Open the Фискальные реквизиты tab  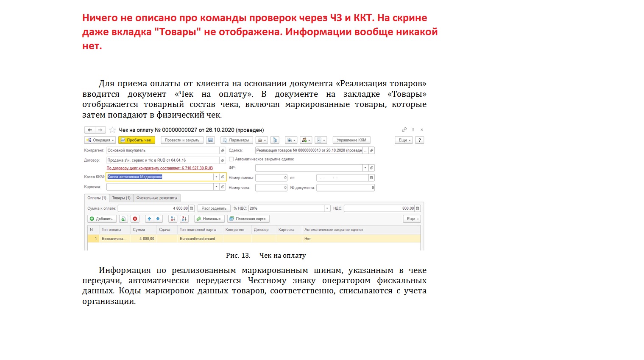(x=157, y=198)
